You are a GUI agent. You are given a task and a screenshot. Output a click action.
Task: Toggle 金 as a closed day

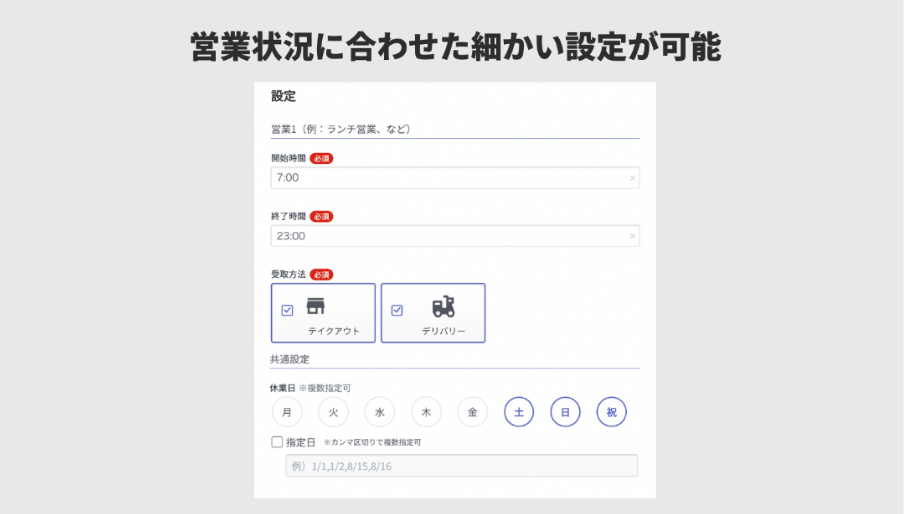[x=472, y=412]
